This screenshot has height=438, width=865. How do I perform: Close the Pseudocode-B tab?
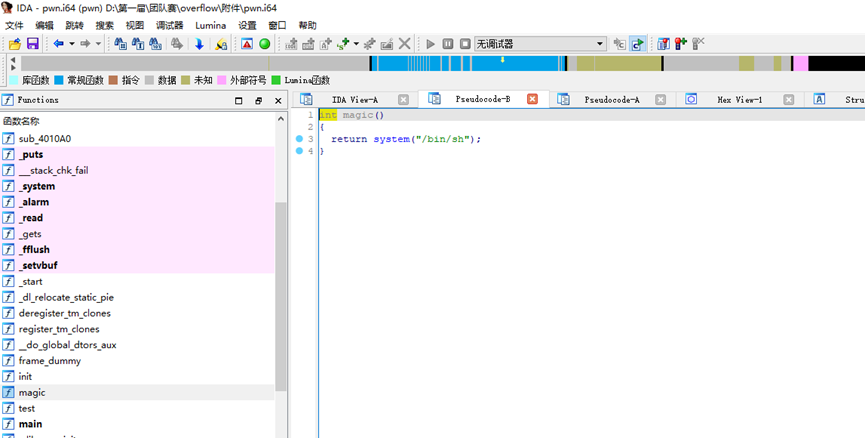532,99
